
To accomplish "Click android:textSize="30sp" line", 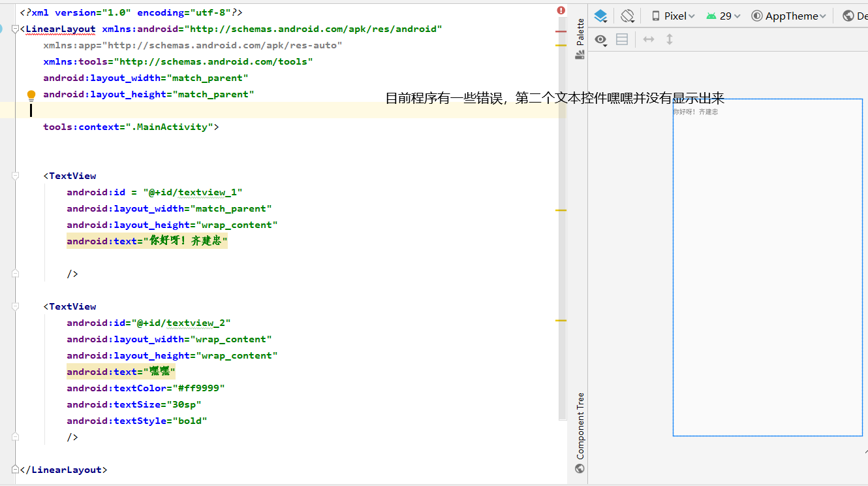I will pos(134,404).
